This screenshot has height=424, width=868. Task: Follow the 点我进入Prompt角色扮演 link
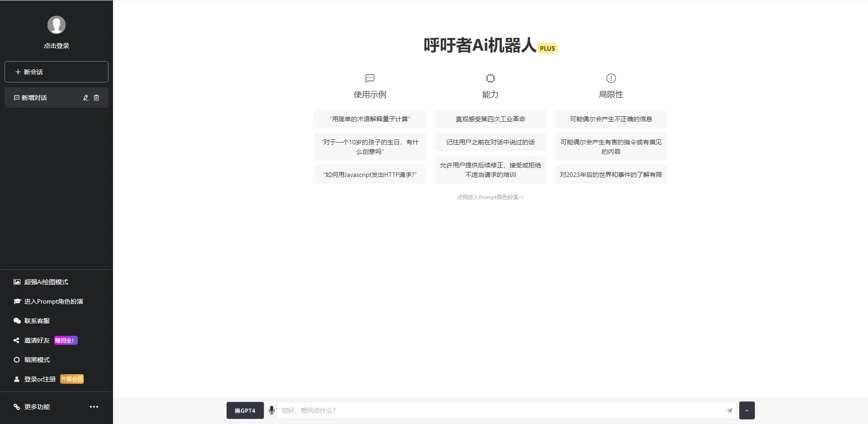[490, 197]
